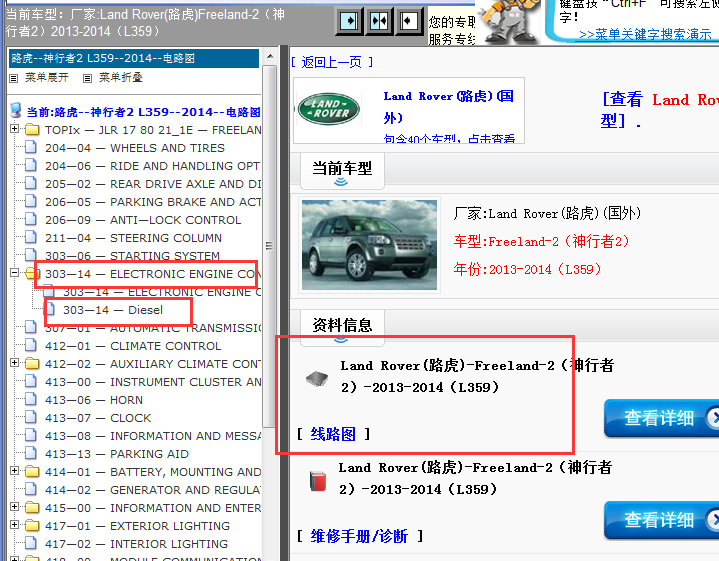Collapse the 303-14 ELECTRONIC ENGINE folder node
The image size is (719, 561).
14,272
